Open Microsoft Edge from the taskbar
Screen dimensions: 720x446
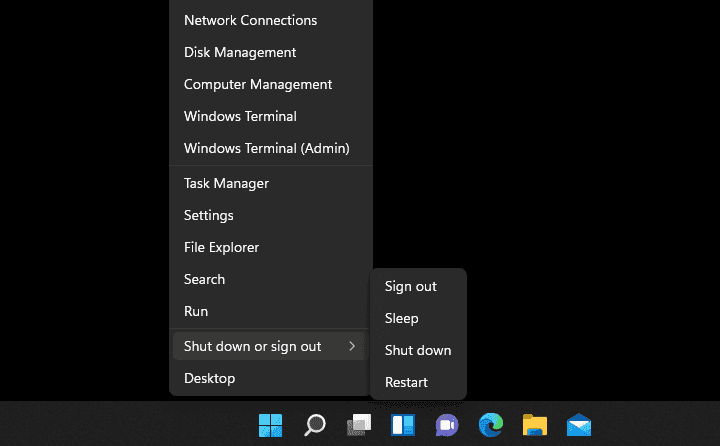coord(491,425)
